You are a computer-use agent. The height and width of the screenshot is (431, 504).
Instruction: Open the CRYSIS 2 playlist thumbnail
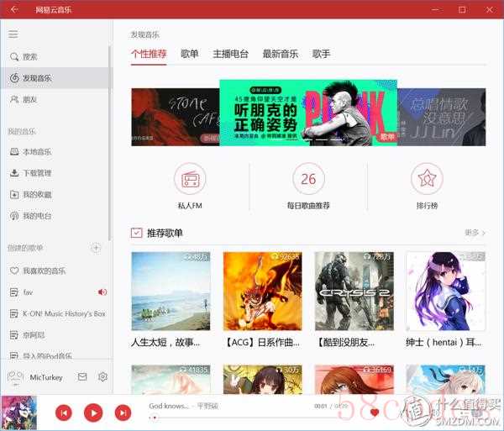click(x=354, y=291)
